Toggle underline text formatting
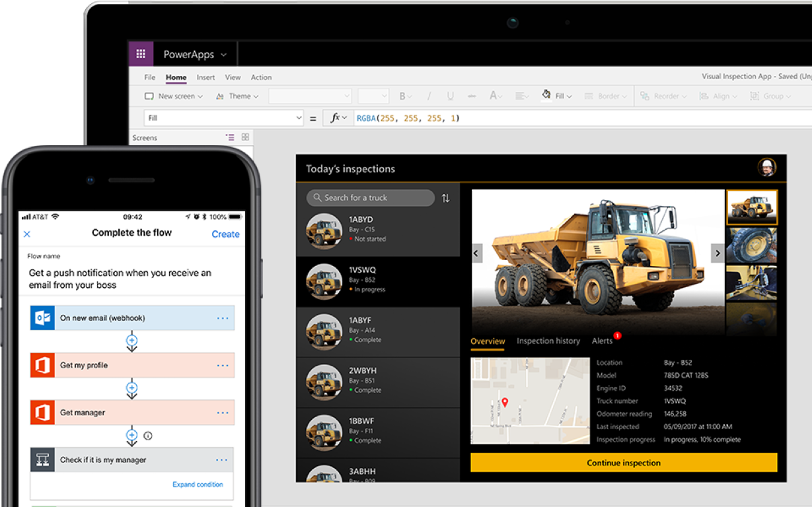Image resolution: width=812 pixels, height=507 pixels. pyautogui.click(x=449, y=96)
